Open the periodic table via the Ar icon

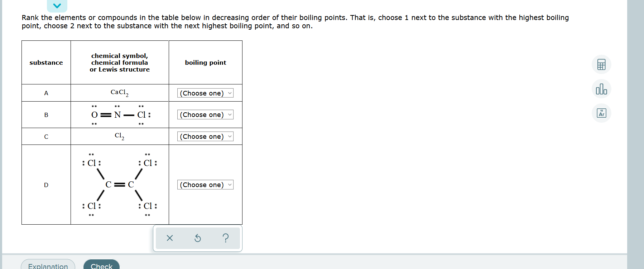[x=601, y=113]
